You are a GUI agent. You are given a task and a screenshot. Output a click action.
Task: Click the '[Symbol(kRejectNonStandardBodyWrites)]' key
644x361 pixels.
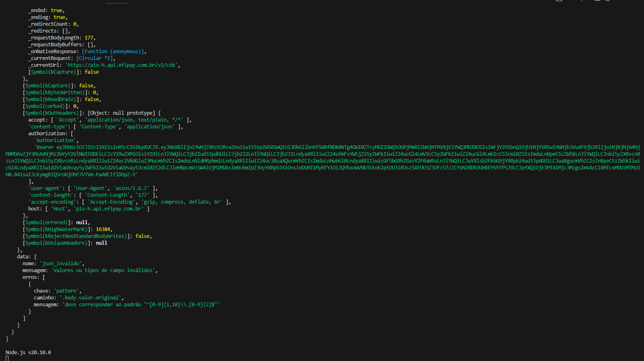click(x=76, y=236)
